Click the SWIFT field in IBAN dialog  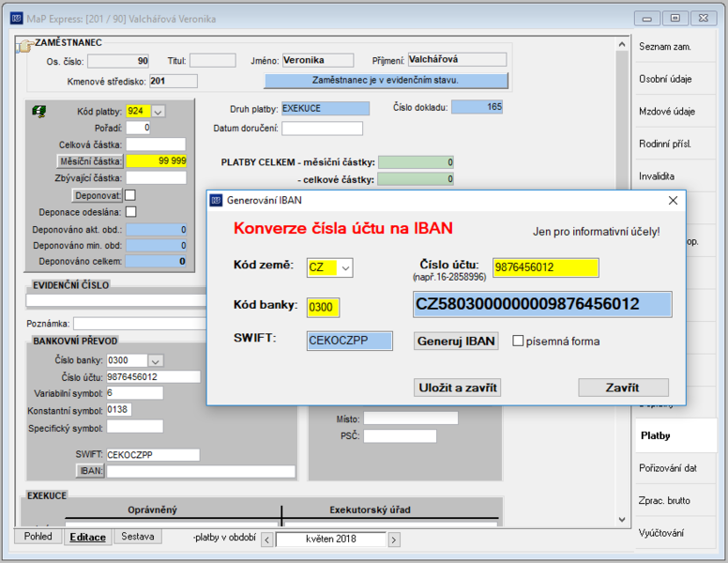click(349, 341)
